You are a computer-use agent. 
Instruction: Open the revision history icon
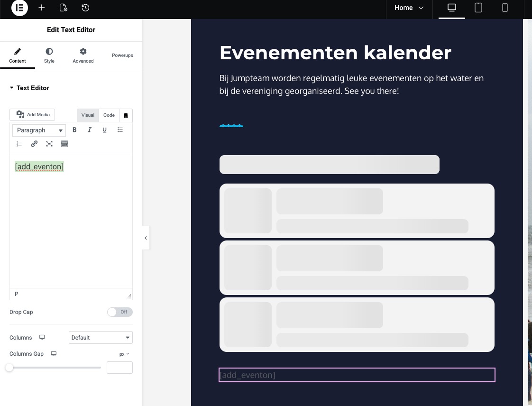[x=85, y=8]
